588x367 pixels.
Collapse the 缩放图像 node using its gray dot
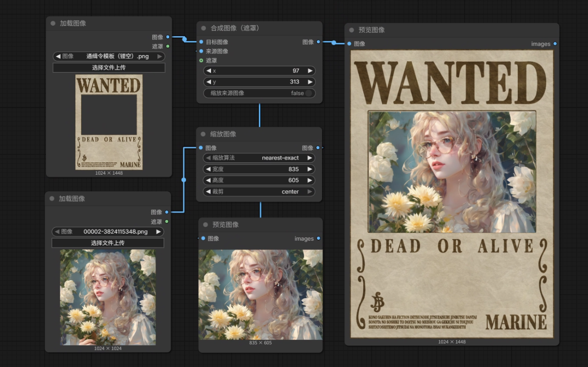coord(203,134)
